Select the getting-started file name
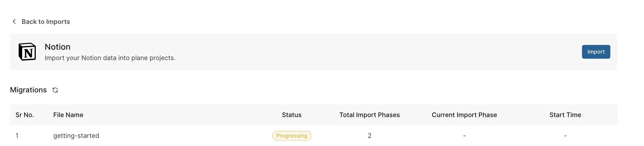Viewport: 644px width, 146px height. click(x=76, y=136)
